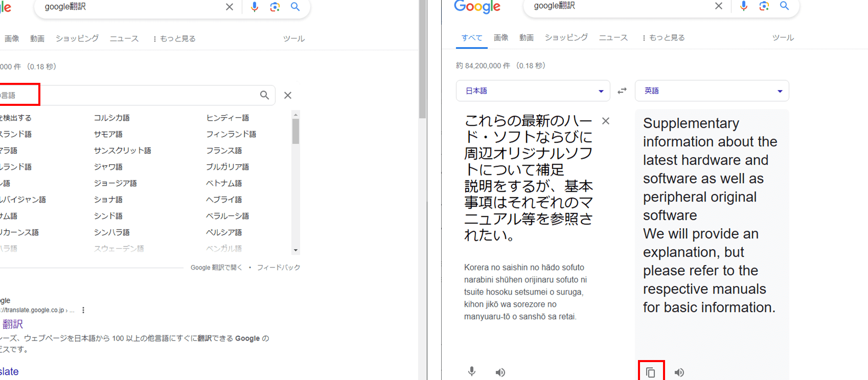The height and width of the screenshot is (380, 868).
Task: Choose ショナ語 from language list
Action: pyautogui.click(x=108, y=199)
